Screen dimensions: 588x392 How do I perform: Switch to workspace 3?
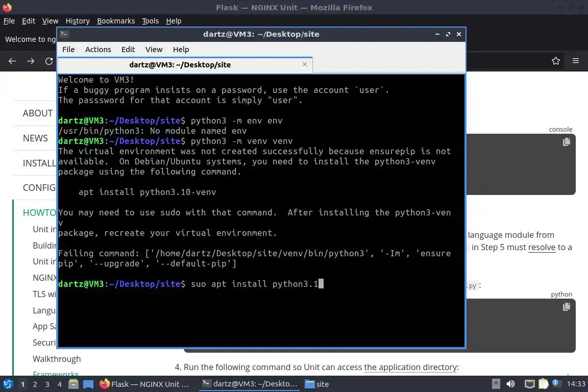(x=47, y=384)
